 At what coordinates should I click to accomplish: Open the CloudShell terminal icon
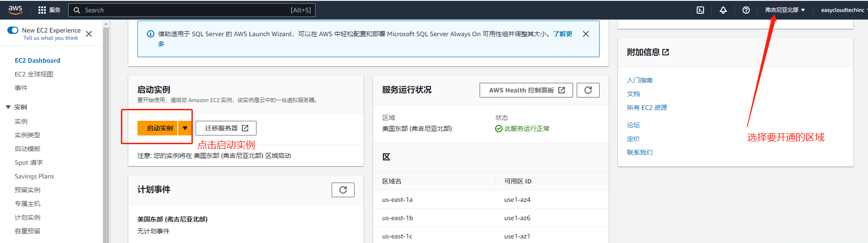coord(700,10)
